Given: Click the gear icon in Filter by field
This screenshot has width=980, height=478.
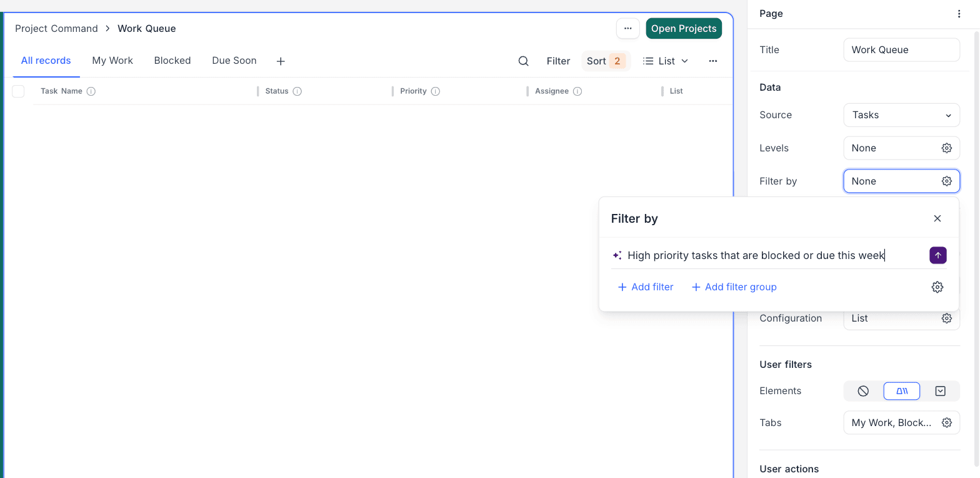Looking at the screenshot, I should (x=947, y=181).
